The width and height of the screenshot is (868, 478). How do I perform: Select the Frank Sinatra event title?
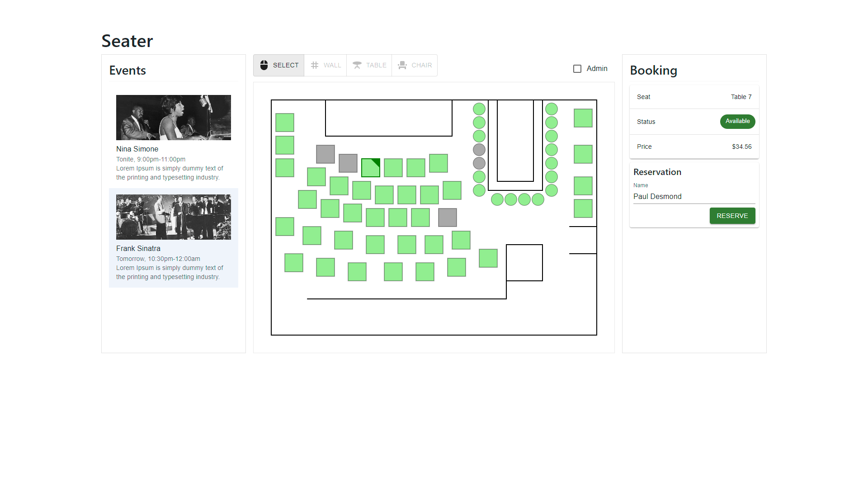[x=138, y=248]
